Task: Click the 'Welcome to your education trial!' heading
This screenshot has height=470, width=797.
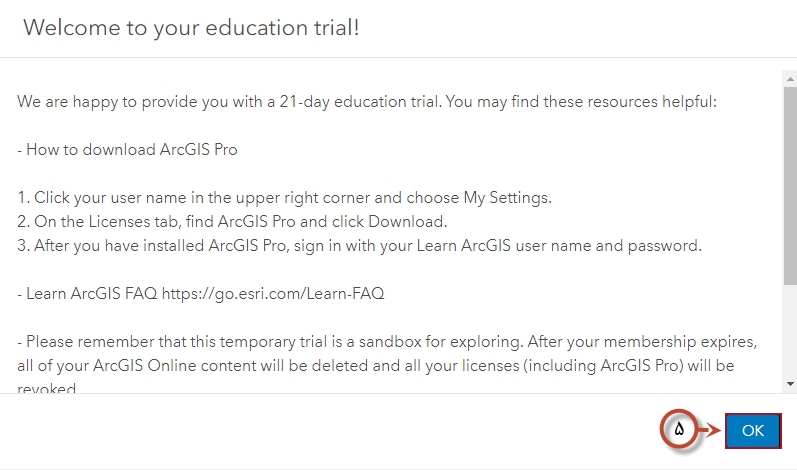Action: (x=191, y=28)
